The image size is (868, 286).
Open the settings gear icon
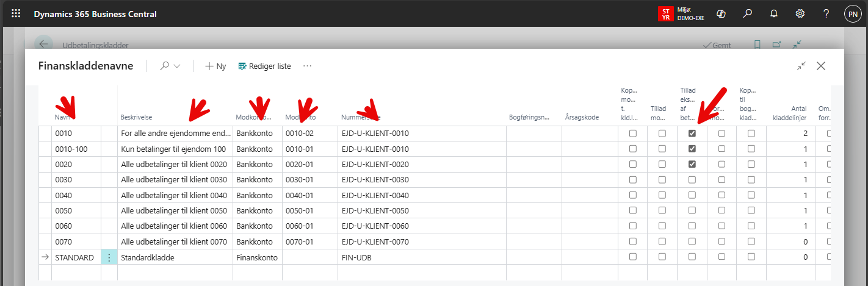pos(800,13)
